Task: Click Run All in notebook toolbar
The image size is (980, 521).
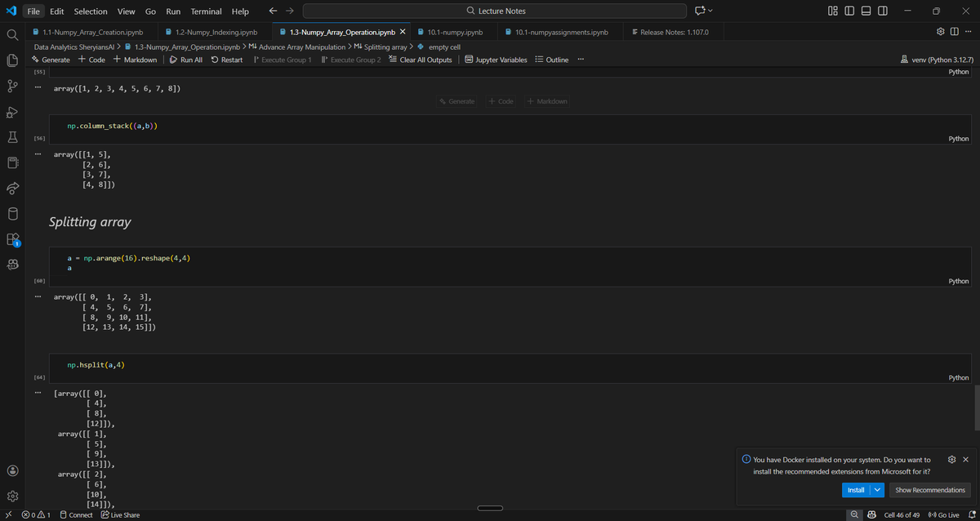Action: [185, 60]
